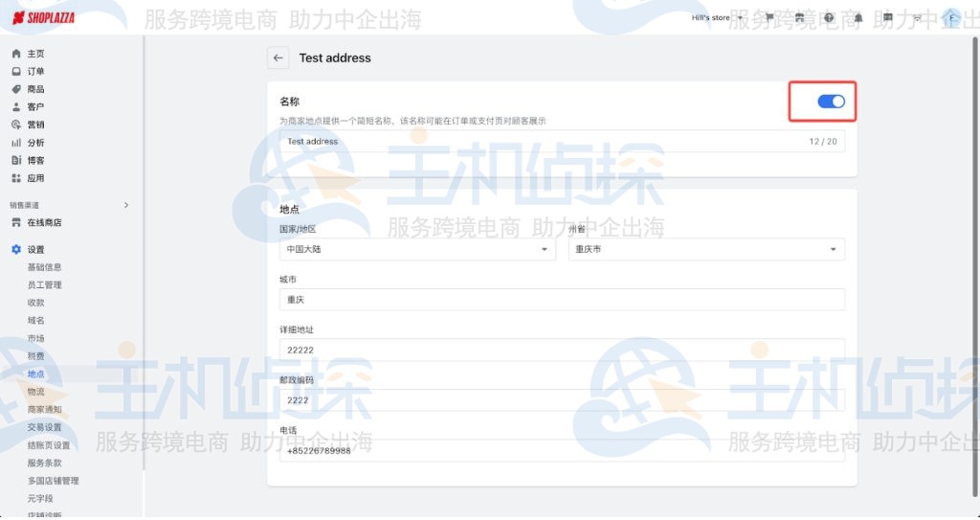Click the user avatar in top bar
This screenshot has width=980, height=520.
click(x=950, y=18)
